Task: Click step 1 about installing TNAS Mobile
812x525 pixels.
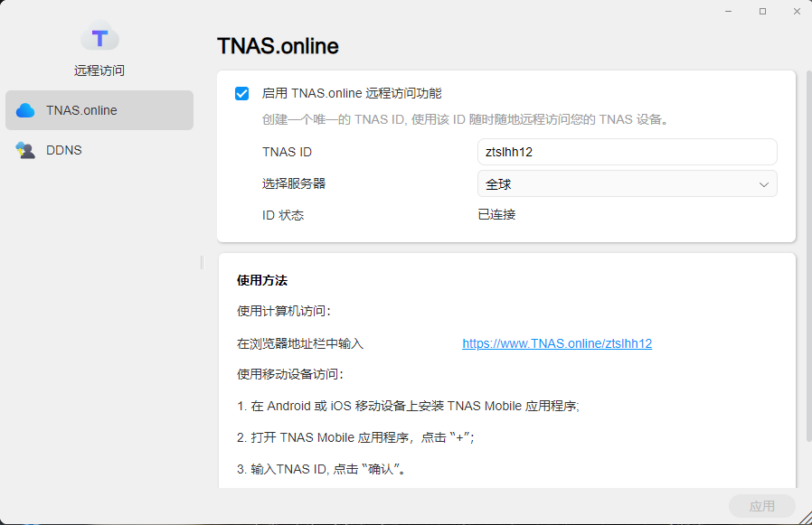Action: pos(408,406)
